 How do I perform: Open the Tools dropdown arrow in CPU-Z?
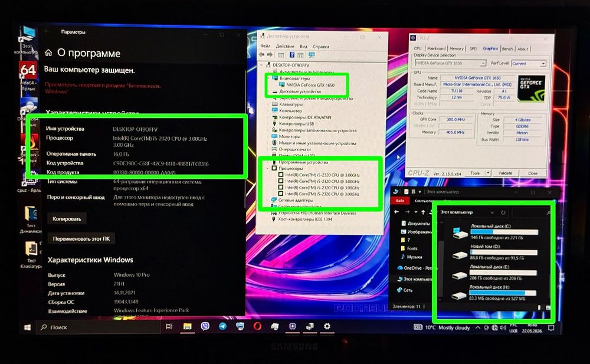[488, 173]
